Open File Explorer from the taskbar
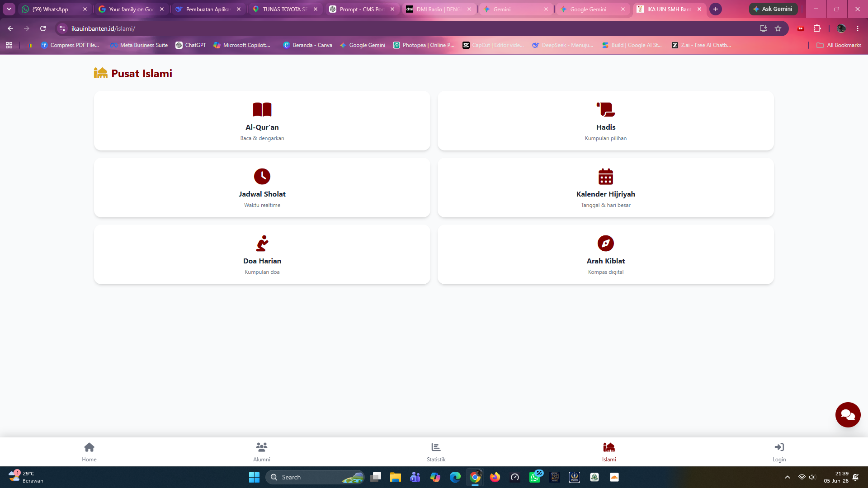 [396, 477]
